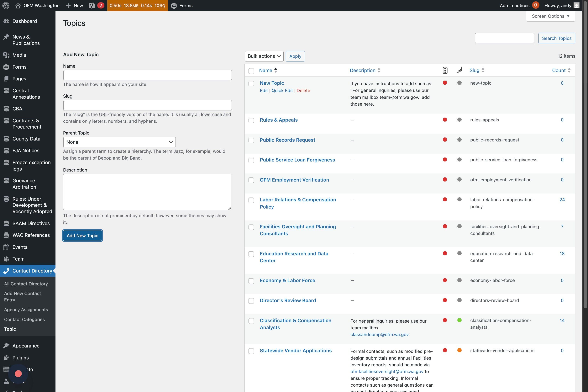Click the Plugins icon in sidebar
This screenshot has width=588, height=392.
pyautogui.click(x=6, y=358)
